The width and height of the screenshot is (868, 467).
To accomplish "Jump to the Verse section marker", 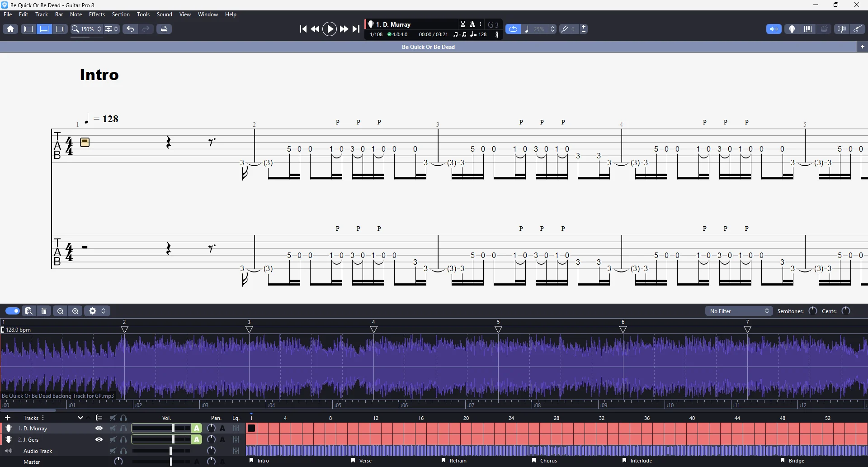I will [x=361, y=461].
